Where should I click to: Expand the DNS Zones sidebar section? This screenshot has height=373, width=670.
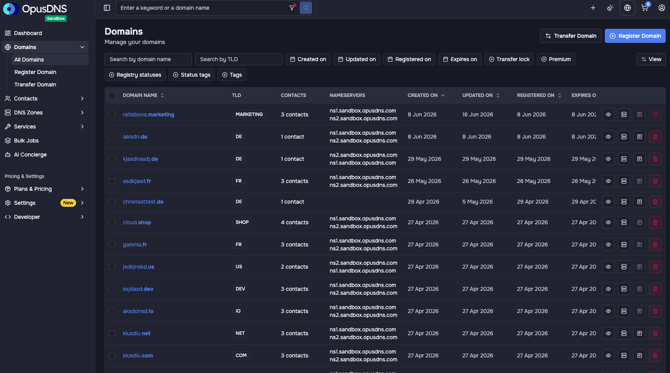pyautogui.click(x=82, y=112)
